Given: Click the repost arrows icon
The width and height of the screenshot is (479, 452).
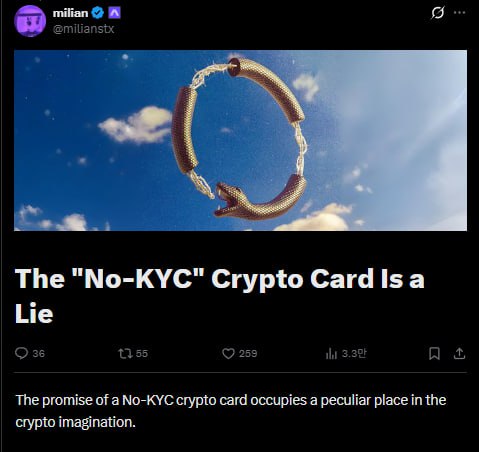Looking at the screenshot, I should (125, 353).
